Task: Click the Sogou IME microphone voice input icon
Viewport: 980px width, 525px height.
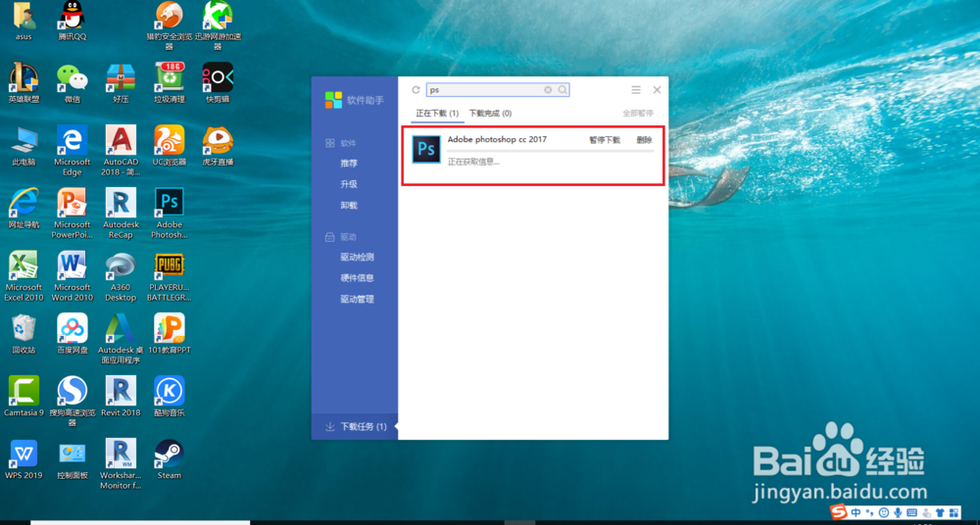Action: pyautogui.click(x=899, y=512)
